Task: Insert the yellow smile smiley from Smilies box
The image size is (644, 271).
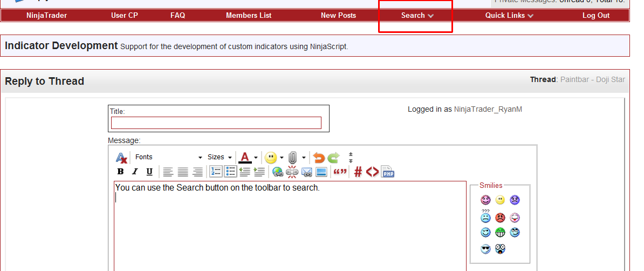Action: click(500, 200)
